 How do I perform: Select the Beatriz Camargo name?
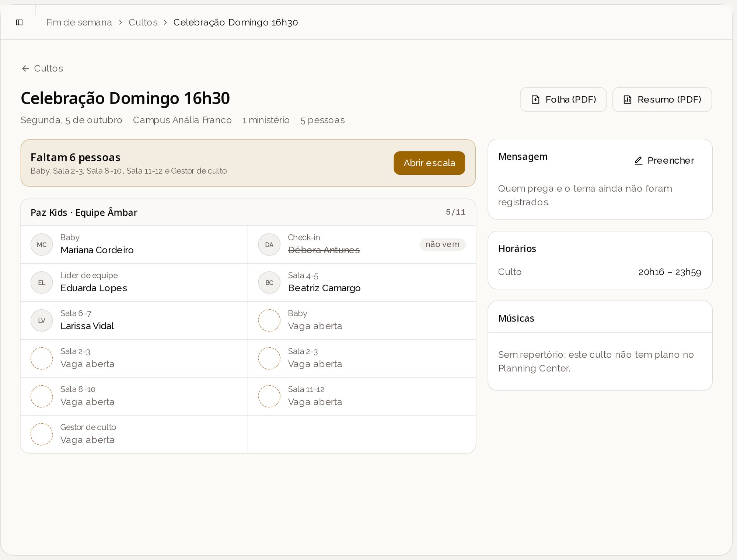(x=324, y=288)
